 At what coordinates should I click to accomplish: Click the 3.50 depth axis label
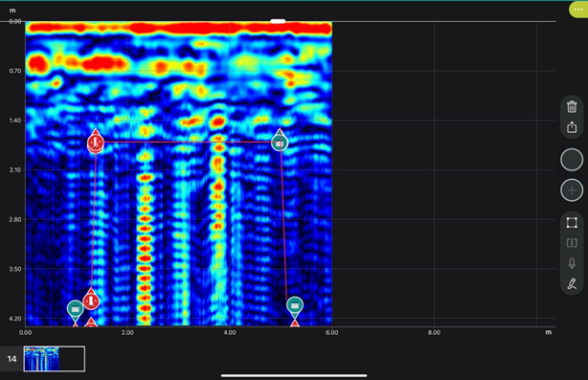15,269
